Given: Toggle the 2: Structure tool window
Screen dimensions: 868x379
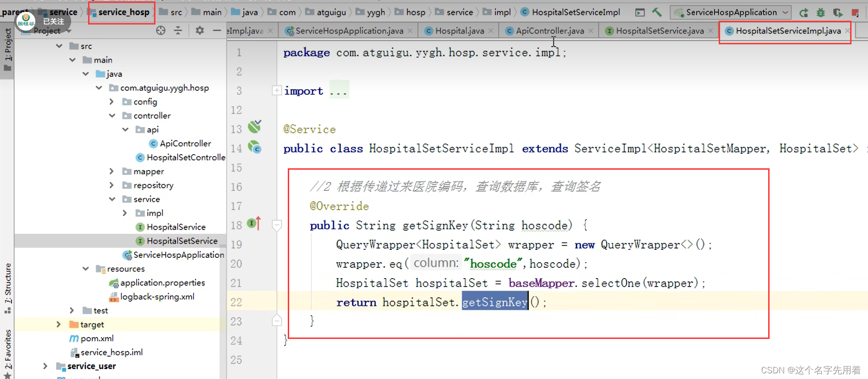Looking at the screenshot, I should (x=8, y=288).
